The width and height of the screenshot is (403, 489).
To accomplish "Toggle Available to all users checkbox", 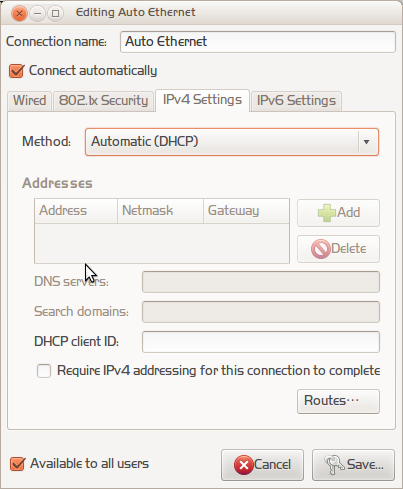I will tap(17, 464).
